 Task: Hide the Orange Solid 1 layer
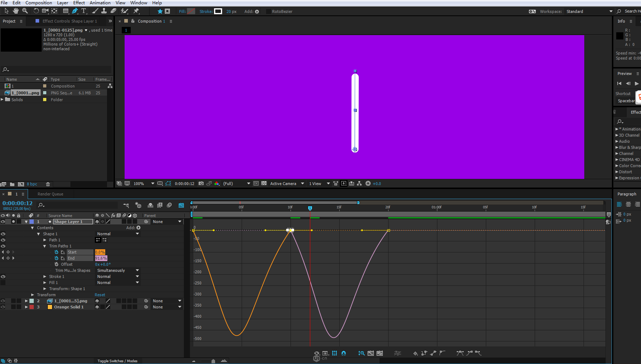point(3,307)
